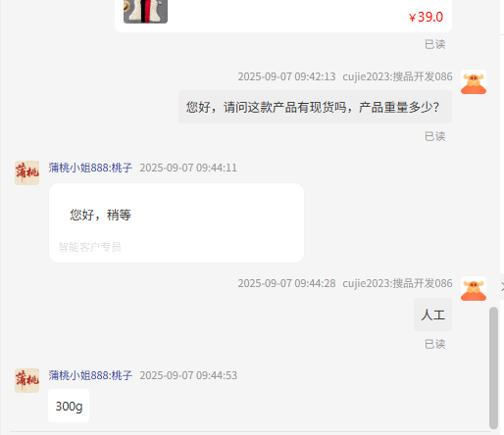Screen dimensions: 504x435
Task: Click buyer avatar beside the 09:44:28 message
Action: [474, 289]
